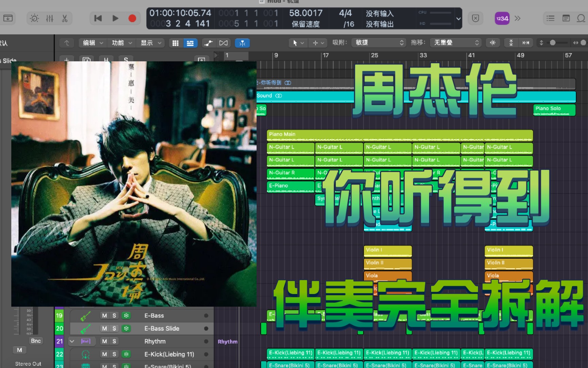Select the first Violin I region

click(x=388, y=251)
